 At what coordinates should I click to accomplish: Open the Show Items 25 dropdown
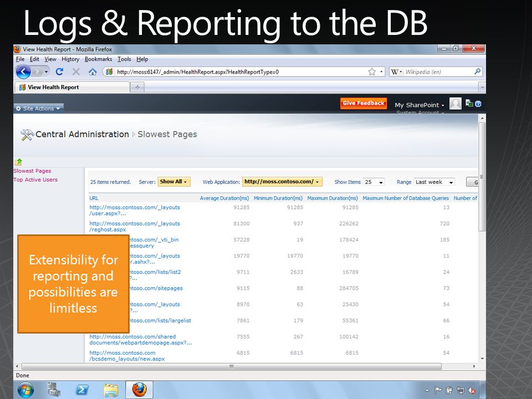point(374,182)
